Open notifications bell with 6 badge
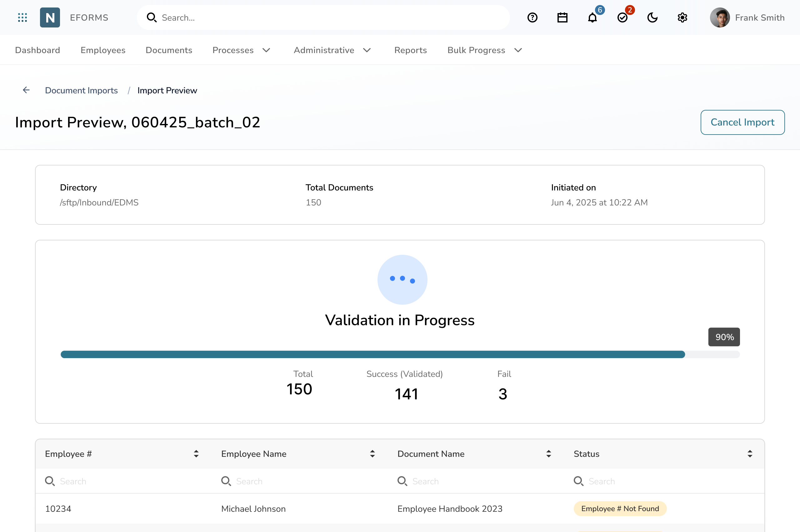 coord(592,17)
